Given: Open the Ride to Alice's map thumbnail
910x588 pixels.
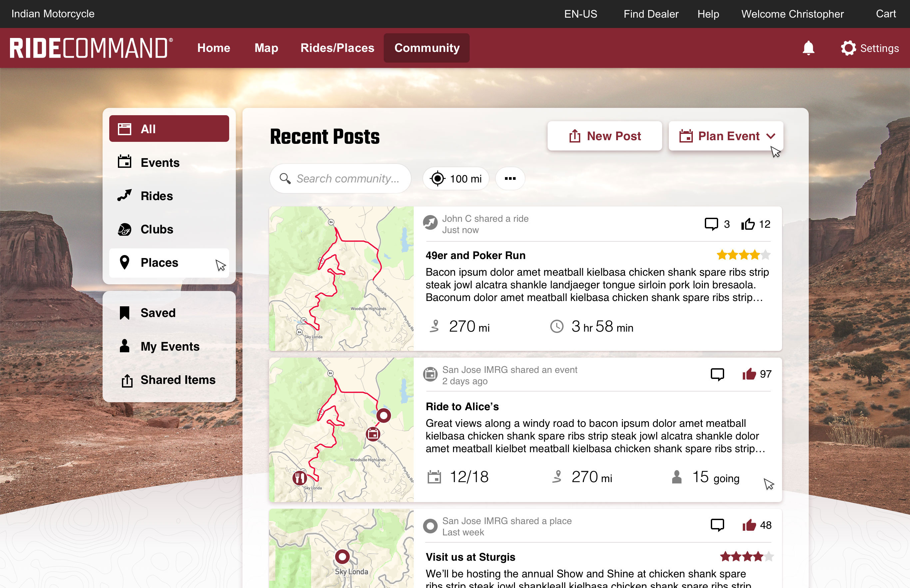Looking at the screenshot, I should point(341,430).
